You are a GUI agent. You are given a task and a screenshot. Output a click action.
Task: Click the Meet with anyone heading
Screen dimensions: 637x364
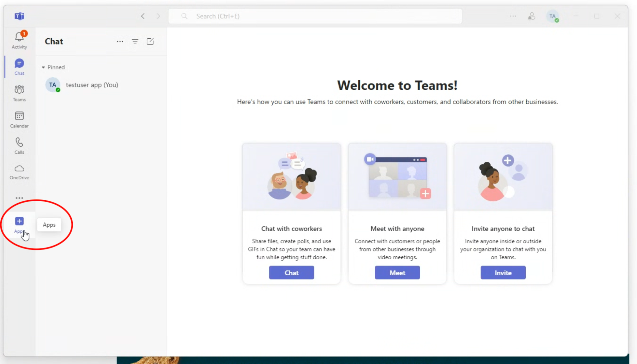[397, 228]
